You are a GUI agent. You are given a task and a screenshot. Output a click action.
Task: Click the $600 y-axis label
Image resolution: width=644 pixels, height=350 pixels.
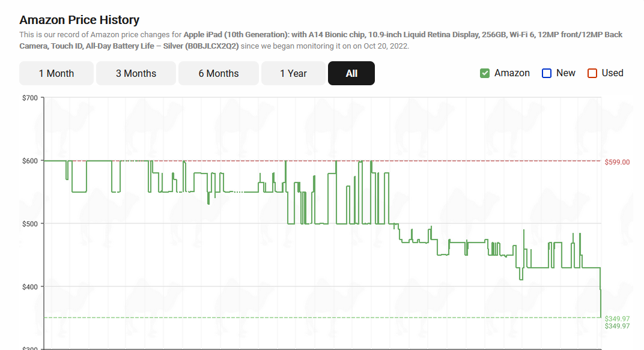pos(30,161)
